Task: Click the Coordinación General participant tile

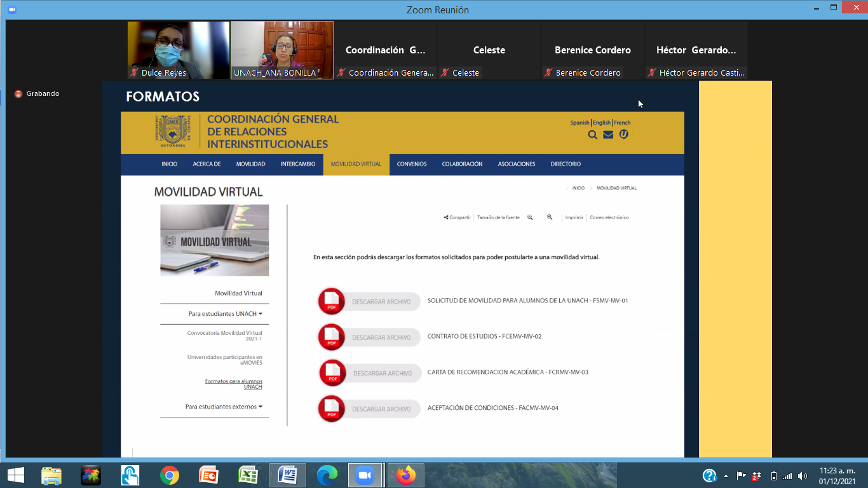Action: (x=386, y=50)
